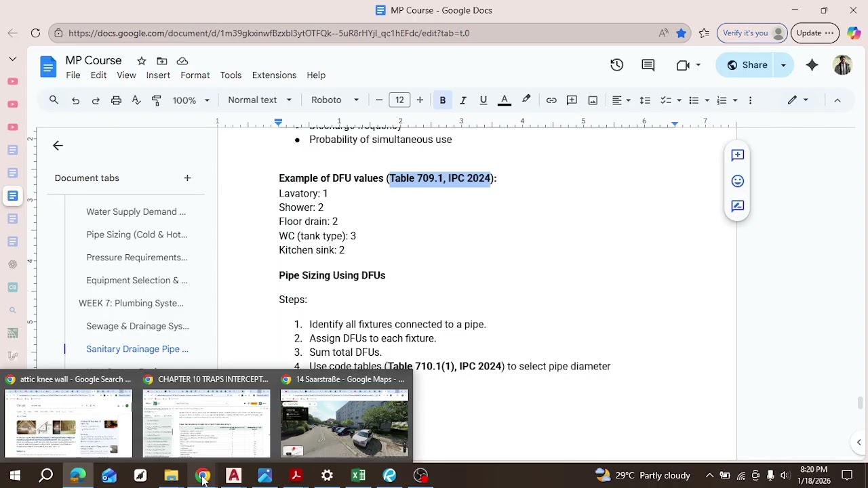This screenshot has width=868, height=488.
Task: Redo the last undone edit
Action: [x=96, y=100]
